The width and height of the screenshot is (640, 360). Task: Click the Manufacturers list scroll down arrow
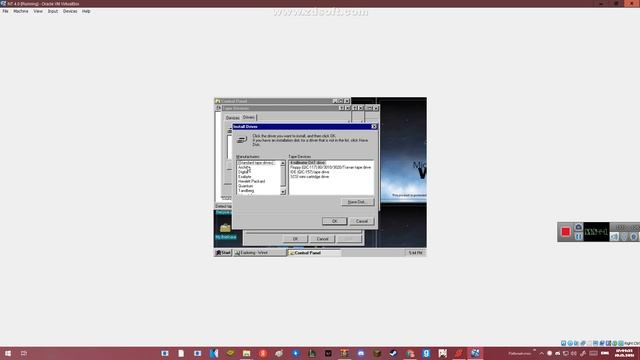[283, 192]
